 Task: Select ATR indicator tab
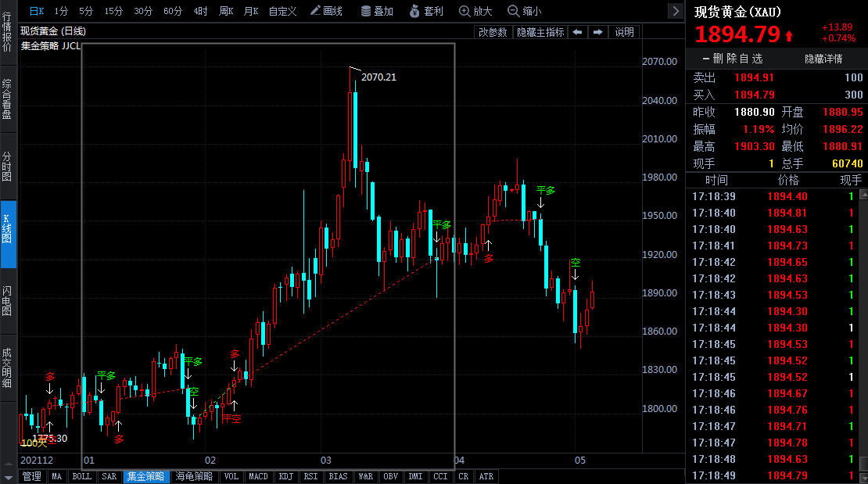[486, 476]
